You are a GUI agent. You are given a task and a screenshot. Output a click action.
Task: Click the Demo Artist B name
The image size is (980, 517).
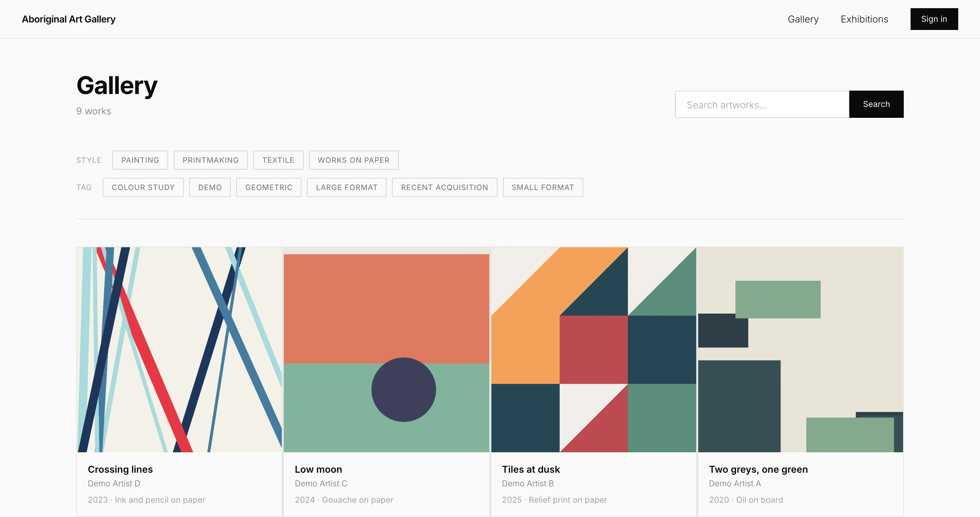coord(528,484)
